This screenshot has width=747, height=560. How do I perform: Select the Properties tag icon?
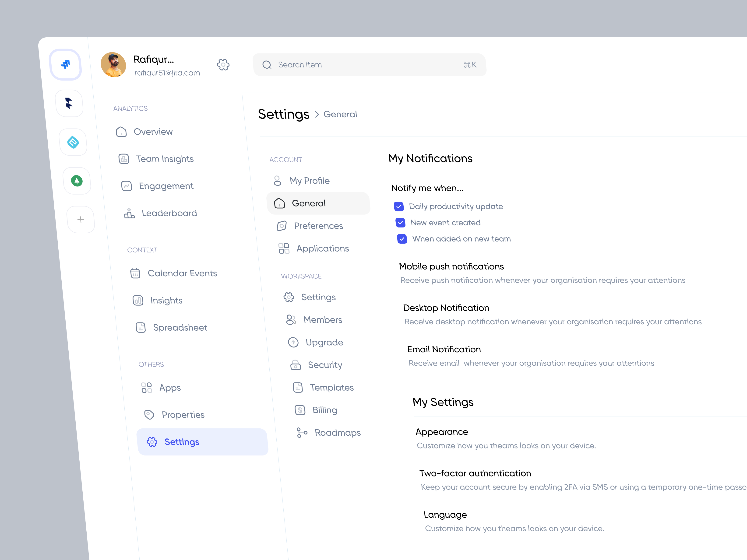149,414
